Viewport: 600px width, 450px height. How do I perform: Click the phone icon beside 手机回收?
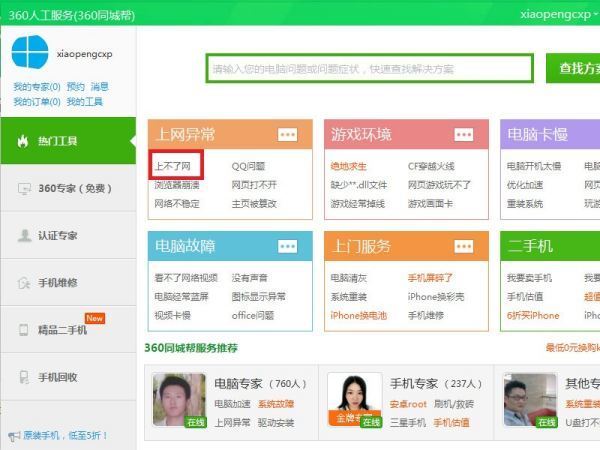pyautogui.click(x=23, y=377)
